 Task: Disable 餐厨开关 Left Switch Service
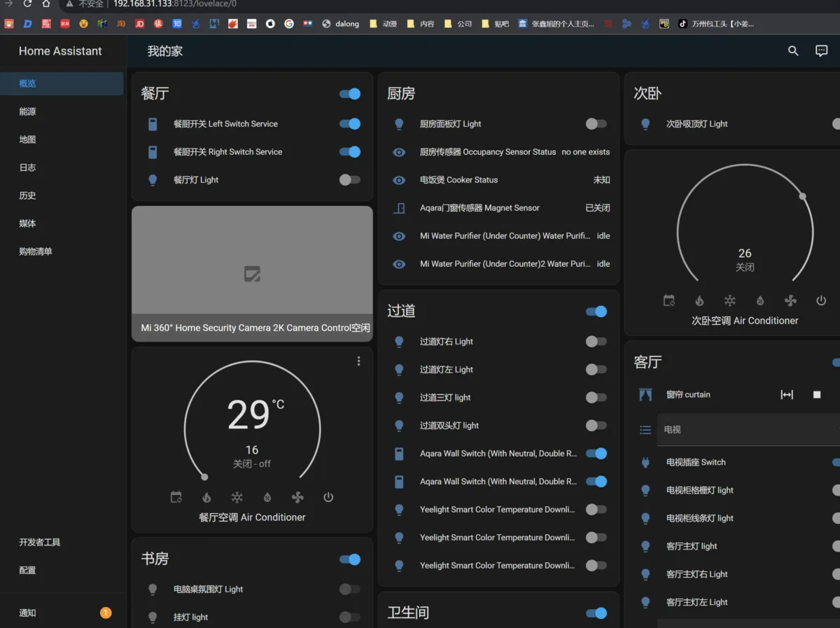[x=349, y=124]
